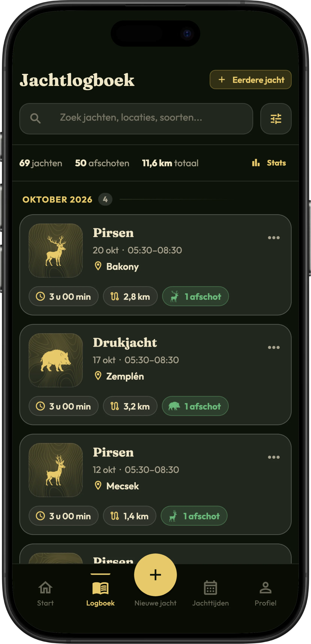Go to the Start home tab
This screenshot has width=311, height=644.
point(45,593)
